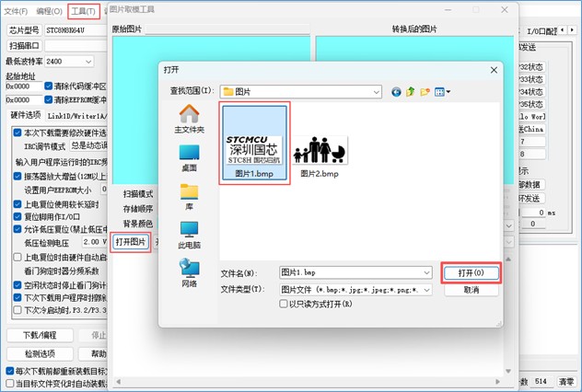This screenshot has height=392, width=582.
Task: Enable 以只读方式打开 checkbox
Action: (284, 304)
